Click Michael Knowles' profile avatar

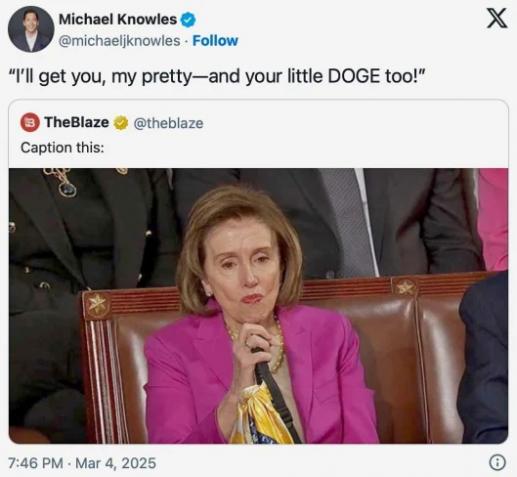tap(31, 29)
